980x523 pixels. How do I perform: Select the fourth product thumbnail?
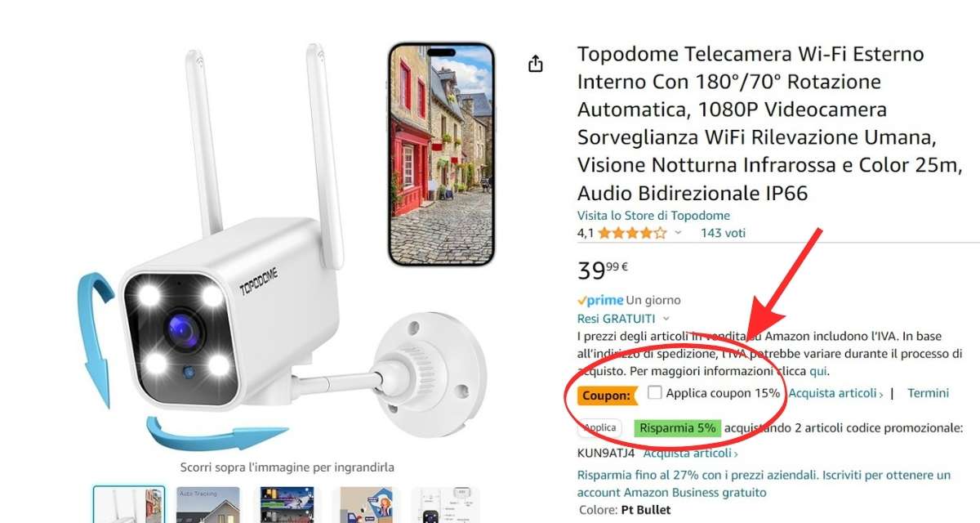367,505
